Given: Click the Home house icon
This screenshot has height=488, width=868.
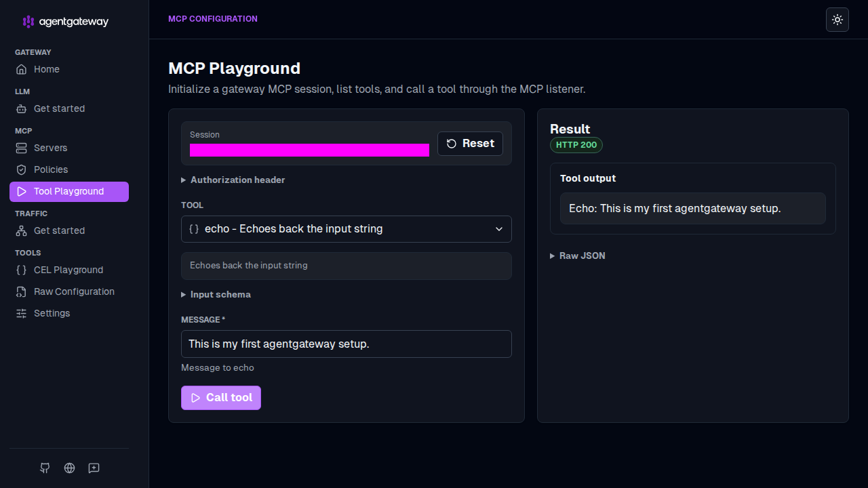Looking at the screenshot, I should [21, 69].
